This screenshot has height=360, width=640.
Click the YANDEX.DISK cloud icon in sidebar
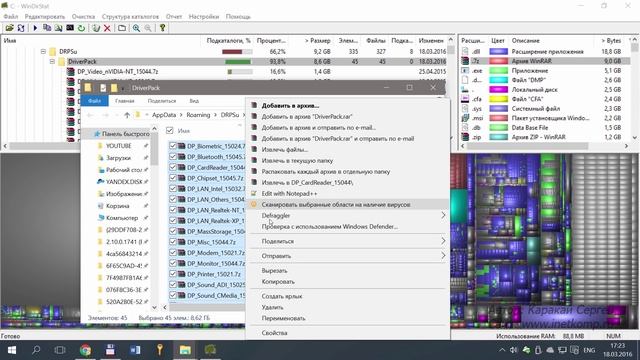(100, 182)
